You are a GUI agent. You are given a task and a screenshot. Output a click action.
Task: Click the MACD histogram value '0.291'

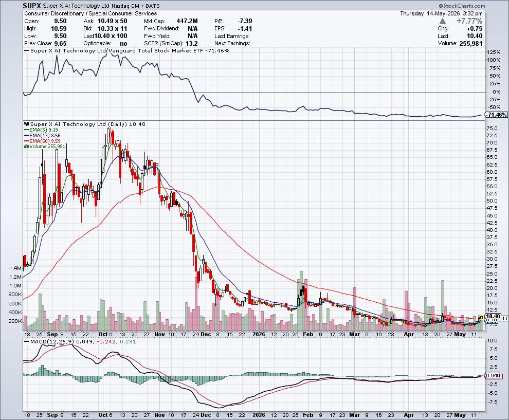[x=128, y=341]
